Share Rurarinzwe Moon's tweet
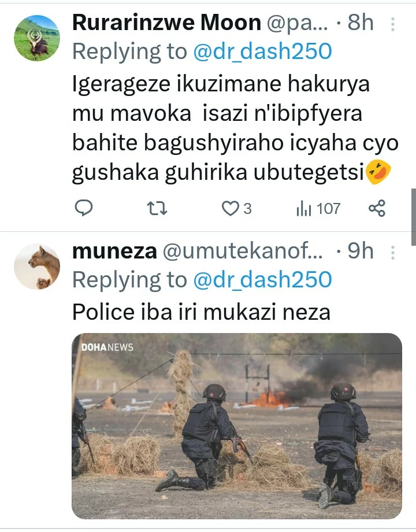Image resolution: width=416 pixels, height=532 pixels. tap(377, 208)
